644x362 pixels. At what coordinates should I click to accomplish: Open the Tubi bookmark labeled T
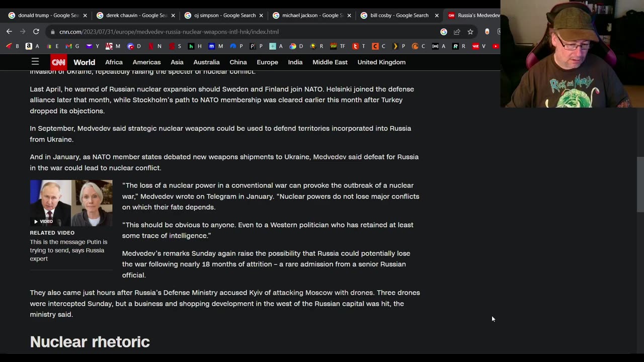pos(359,46)
